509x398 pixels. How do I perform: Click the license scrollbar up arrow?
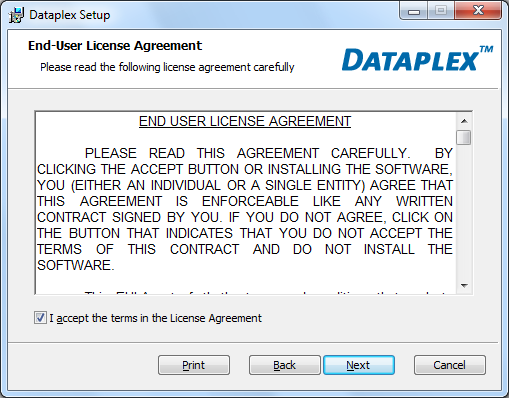pyautogui.click(x=464, y=121)
